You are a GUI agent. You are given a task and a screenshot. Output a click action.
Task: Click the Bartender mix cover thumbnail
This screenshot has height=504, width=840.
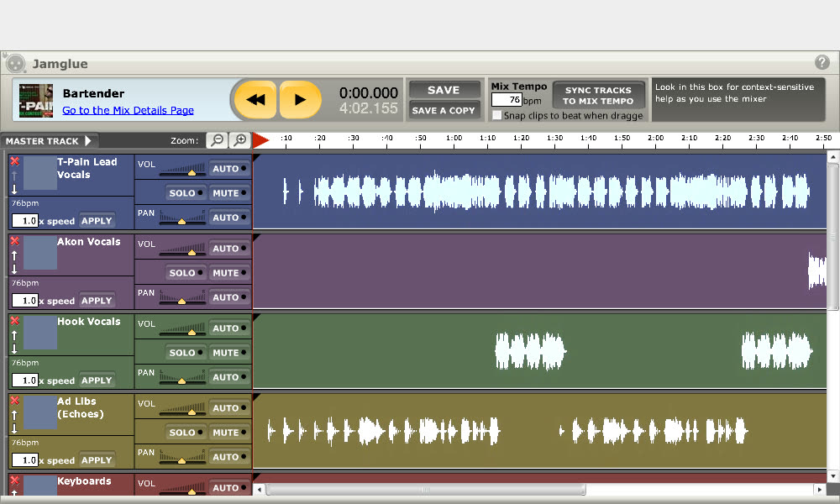(x=36, y=101)
